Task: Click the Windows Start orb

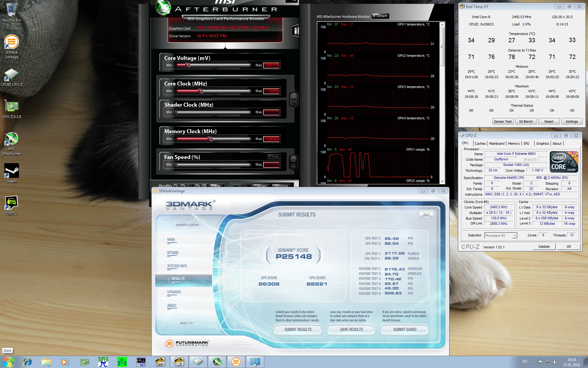Action: pos(8,362)
